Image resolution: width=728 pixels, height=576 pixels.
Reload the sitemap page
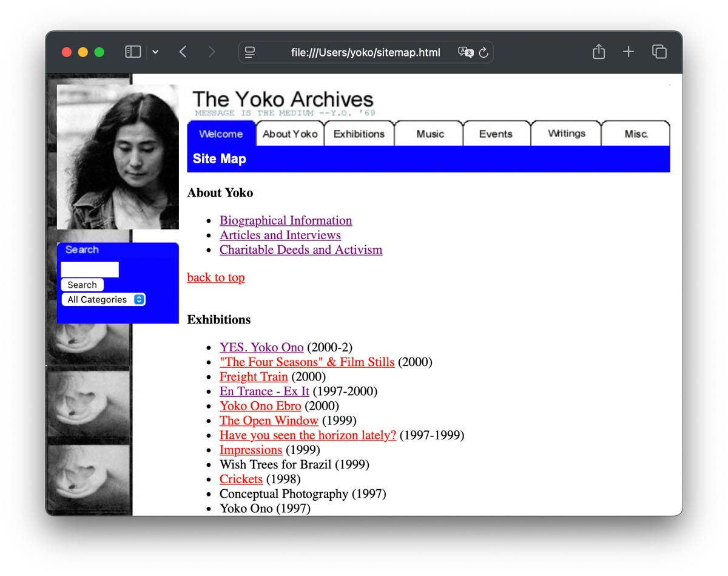pos(484,53)
